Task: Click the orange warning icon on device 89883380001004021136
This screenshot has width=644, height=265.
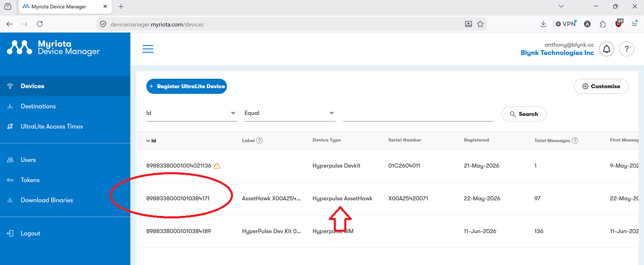Action: coord(217,165)
